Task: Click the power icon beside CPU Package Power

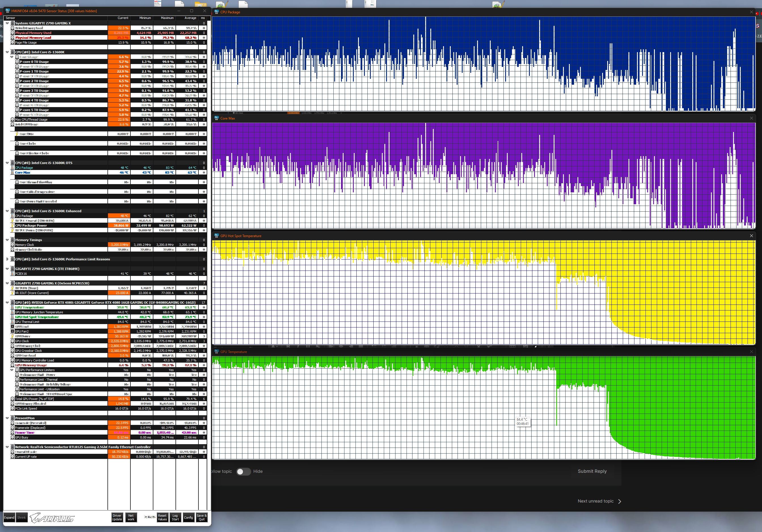Action: (12, 225)
